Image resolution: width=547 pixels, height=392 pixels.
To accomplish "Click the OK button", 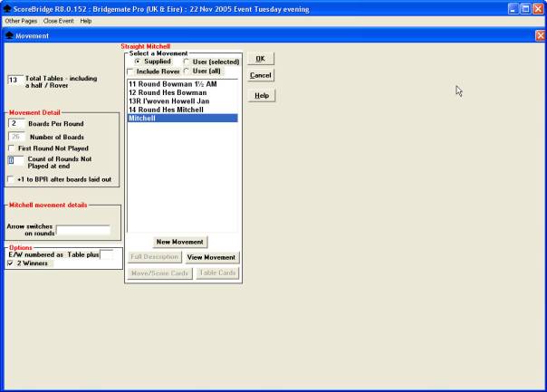I will coord(261,58).
